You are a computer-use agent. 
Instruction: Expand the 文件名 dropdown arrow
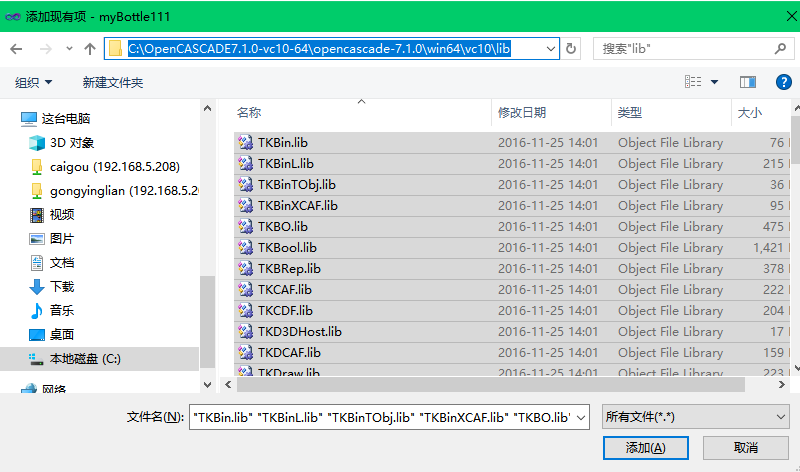click(581, 418)
